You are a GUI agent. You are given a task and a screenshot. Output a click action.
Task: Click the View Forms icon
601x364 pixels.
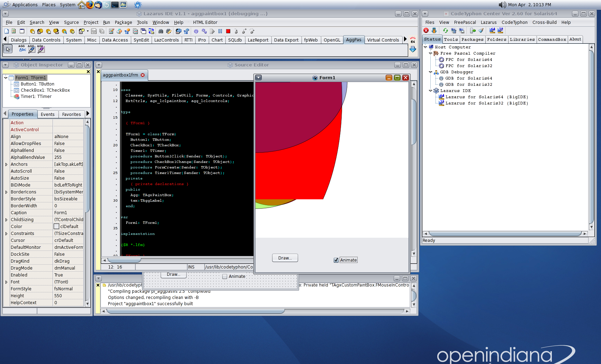(143, 31)
